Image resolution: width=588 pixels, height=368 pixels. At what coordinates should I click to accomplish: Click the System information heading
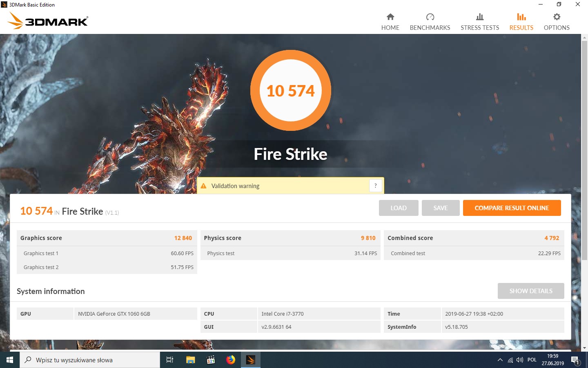(51, 291)
